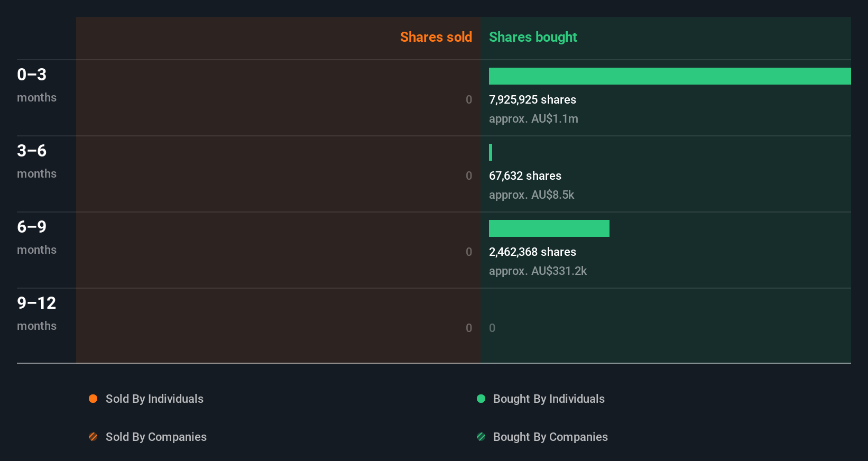Image resolution: width=868 pixels, height=461 pixels.
Task: Click the 'approx. AU$331.2k' amount
Action: (x=538, y=271)
